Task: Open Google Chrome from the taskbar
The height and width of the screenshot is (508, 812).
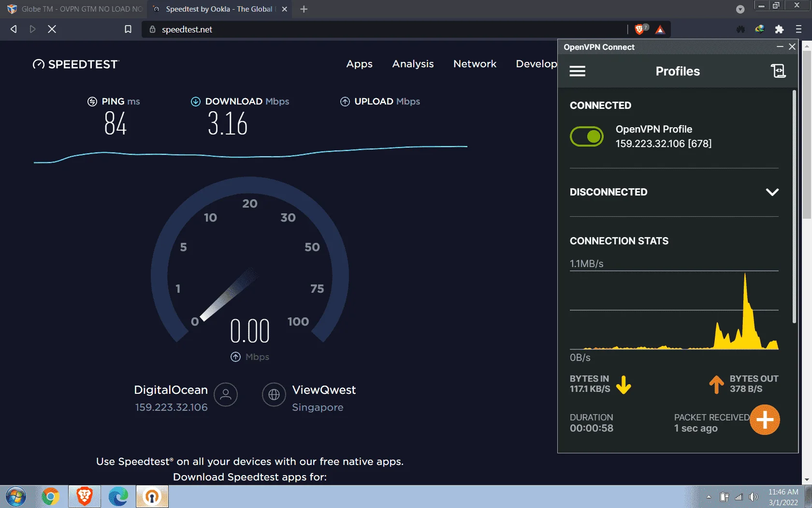Action: [x=50, y=497]
